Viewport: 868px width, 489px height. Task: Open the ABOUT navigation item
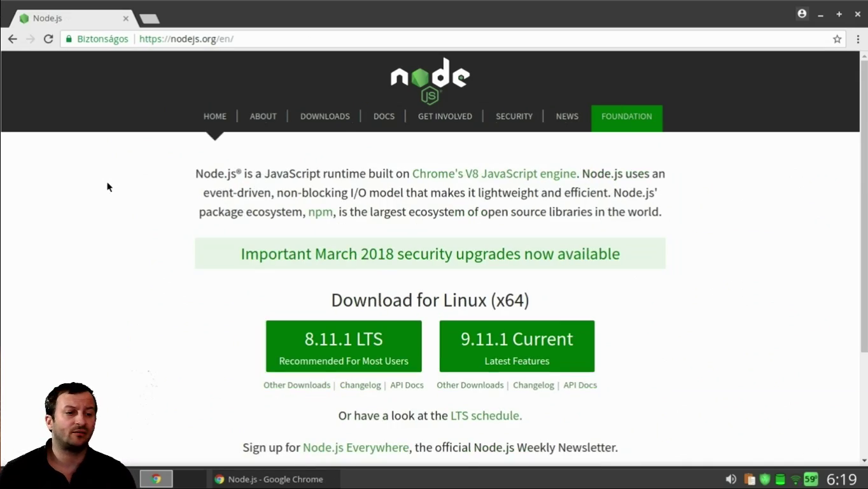tap(263, 117)
